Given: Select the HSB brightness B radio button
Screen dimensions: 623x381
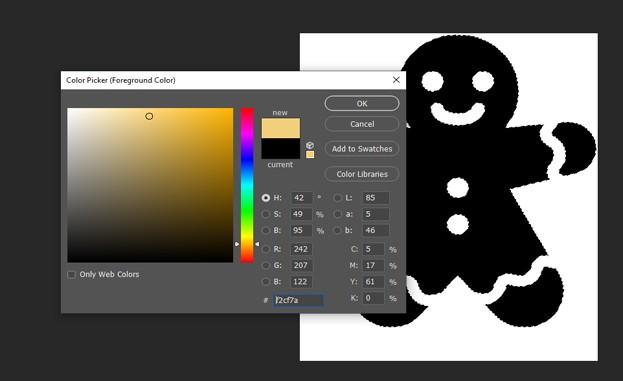Looking at the screenshot, I should (266, 230).
